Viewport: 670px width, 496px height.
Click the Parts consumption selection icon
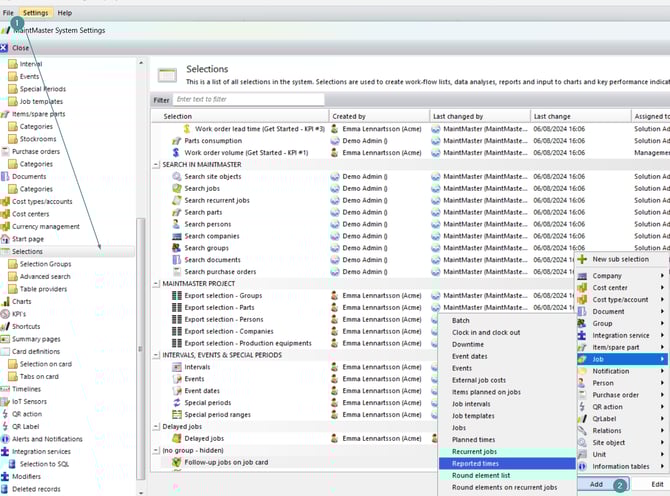(x=177, y=141)
